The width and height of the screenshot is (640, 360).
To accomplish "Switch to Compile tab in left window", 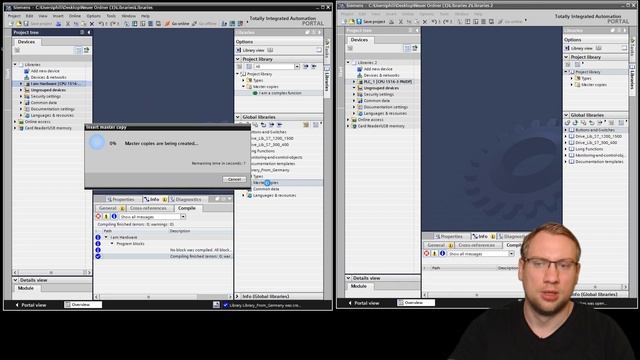I will [187, 208].
